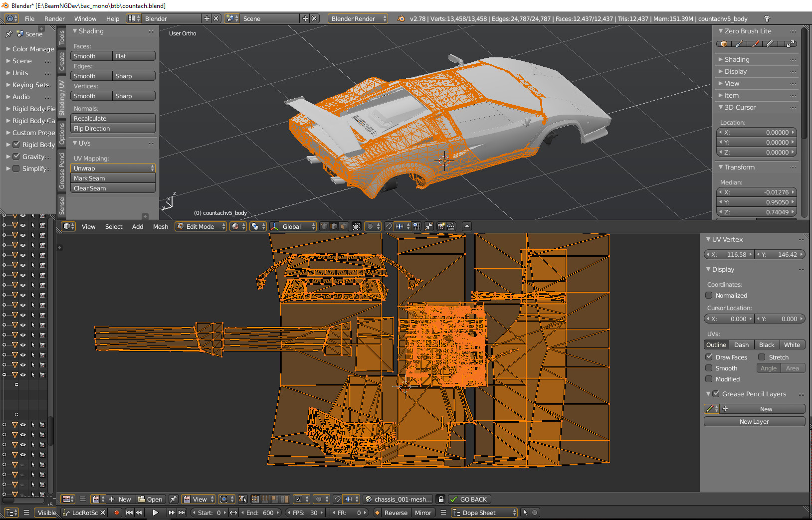Click the UV vertex select mode icon
812x520 pixels.
[x=255, y=499]
